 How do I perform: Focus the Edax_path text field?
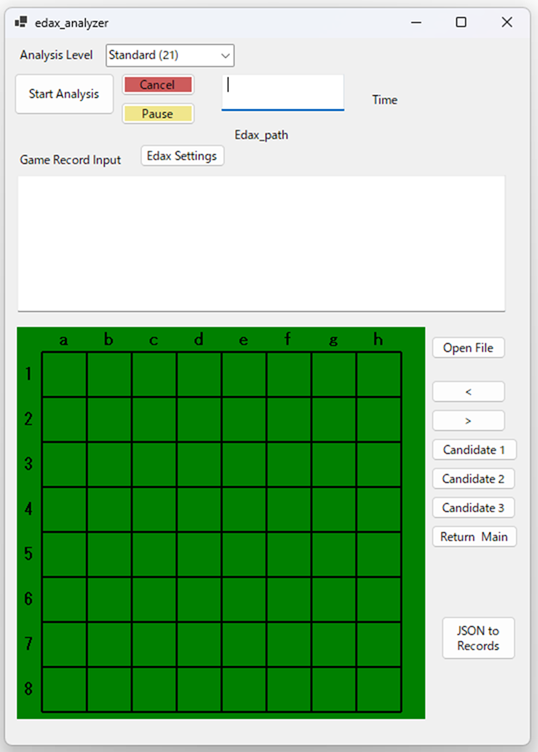click(x=283, y=92)
